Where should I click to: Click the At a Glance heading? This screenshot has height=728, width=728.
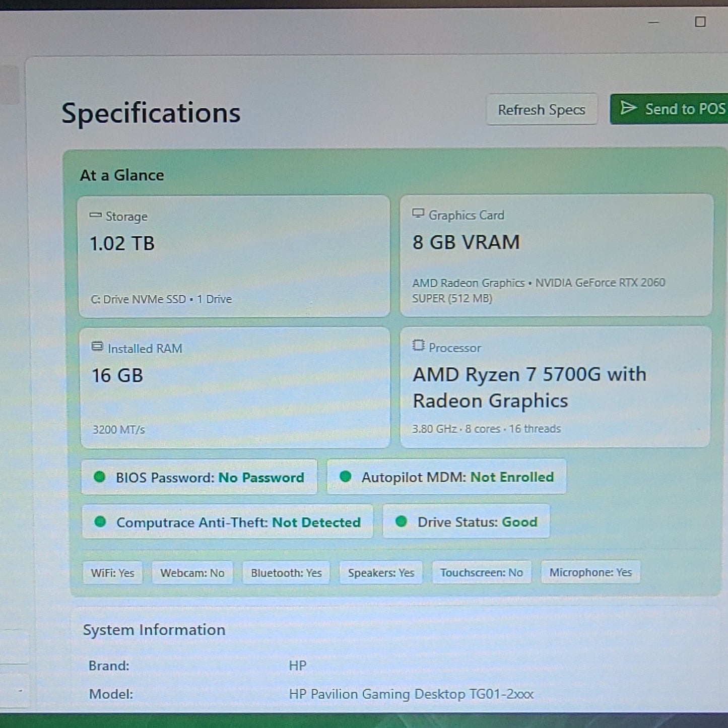pyautogui.click(x=122, y=175)
